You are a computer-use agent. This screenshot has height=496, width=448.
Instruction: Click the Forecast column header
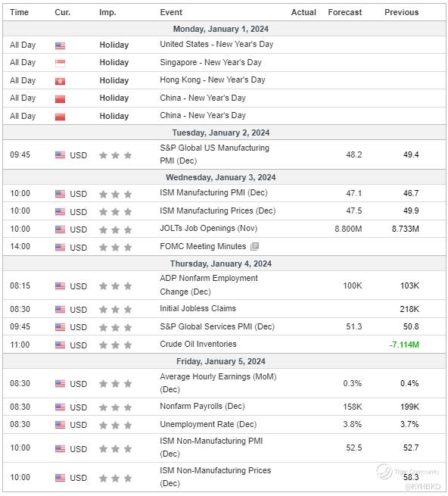(x=345, y=12)
